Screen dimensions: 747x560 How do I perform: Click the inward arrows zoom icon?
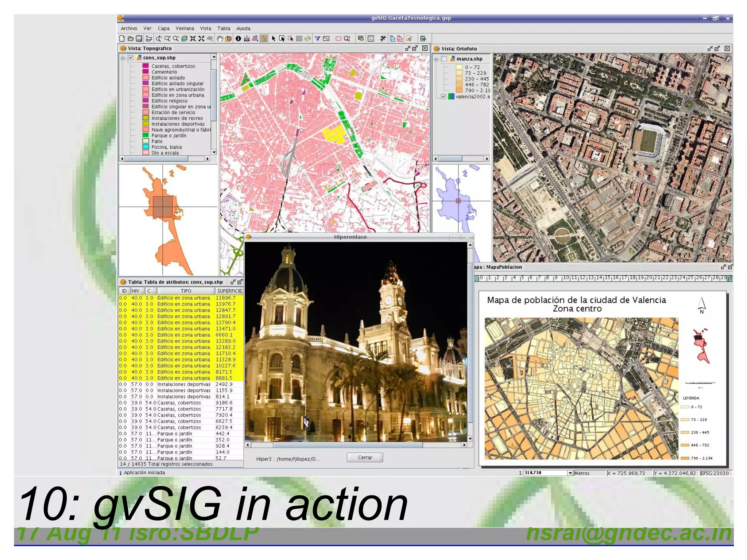pyautogui.click(x=193, y=39)
